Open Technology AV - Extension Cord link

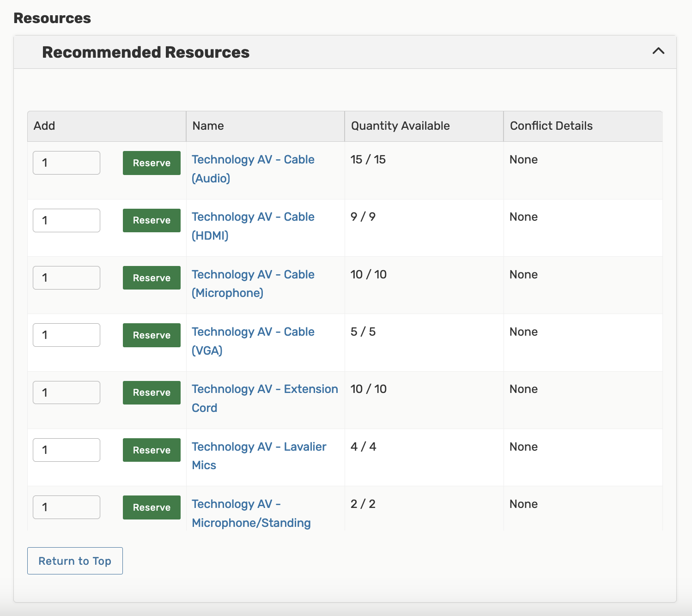(x=264, y=389)
